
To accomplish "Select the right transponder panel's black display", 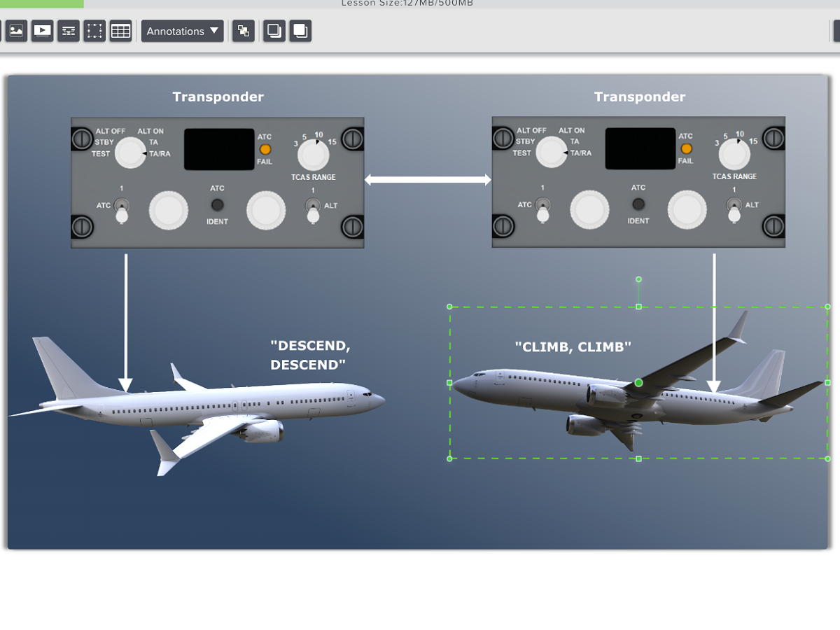I will point(640,148).
